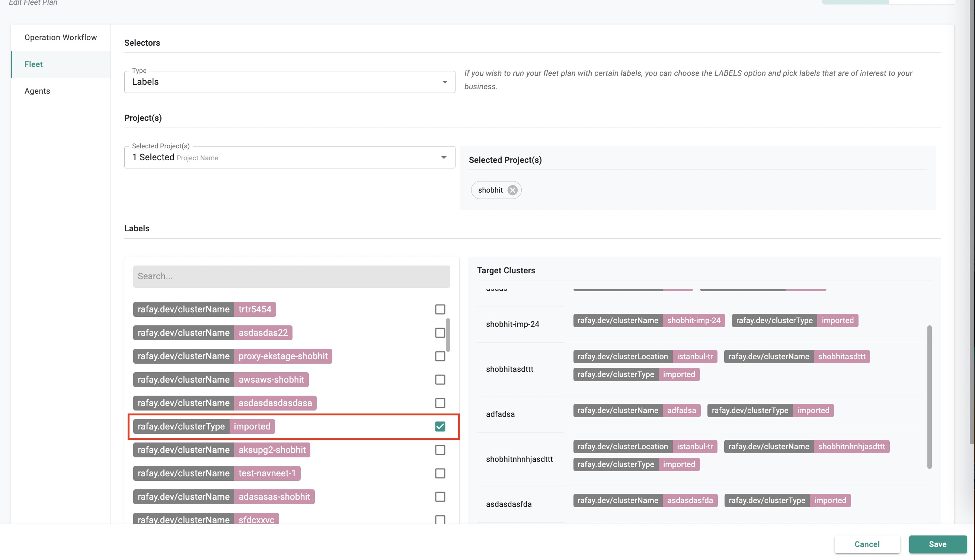Check the asdasdasdasdasa label checkbox

pos(440,403)
